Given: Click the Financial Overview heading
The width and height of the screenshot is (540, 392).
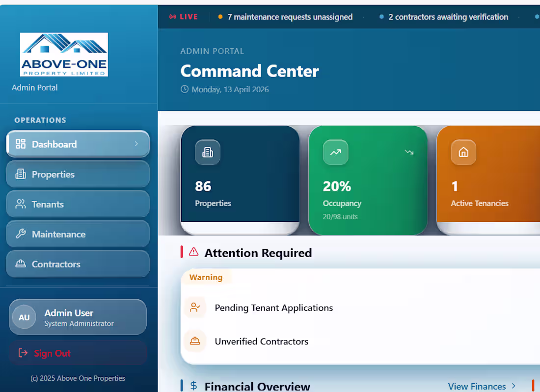Looking at the screenshot, I should [257, 387].
